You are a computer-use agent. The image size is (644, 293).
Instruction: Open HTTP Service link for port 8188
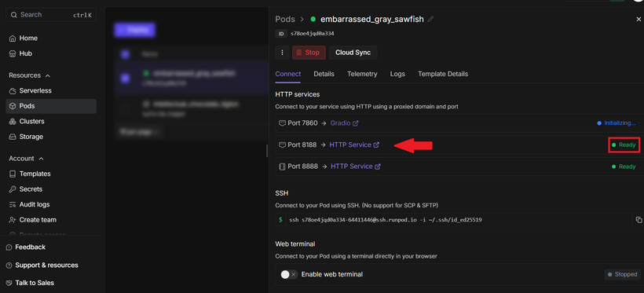pyautogui.click(x=354, y=145)
